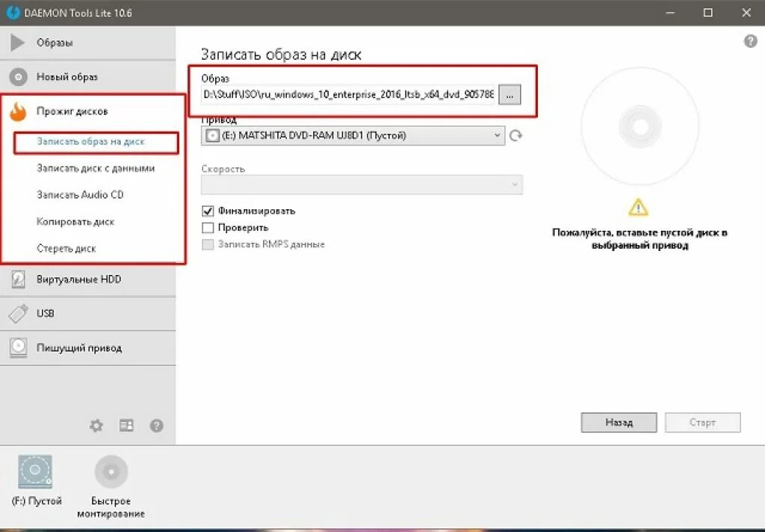765x532 pixels.
Task: Click the USB stick icon
Action: click(19, 313)
